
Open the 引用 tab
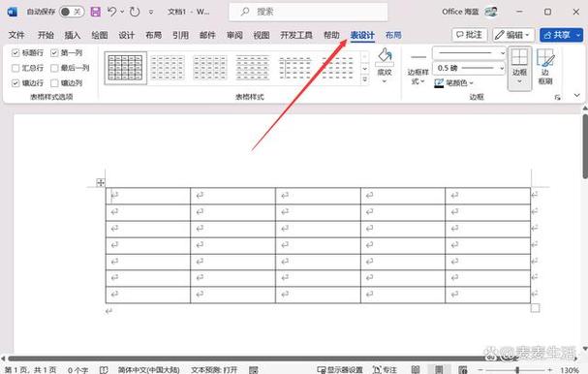180,35
